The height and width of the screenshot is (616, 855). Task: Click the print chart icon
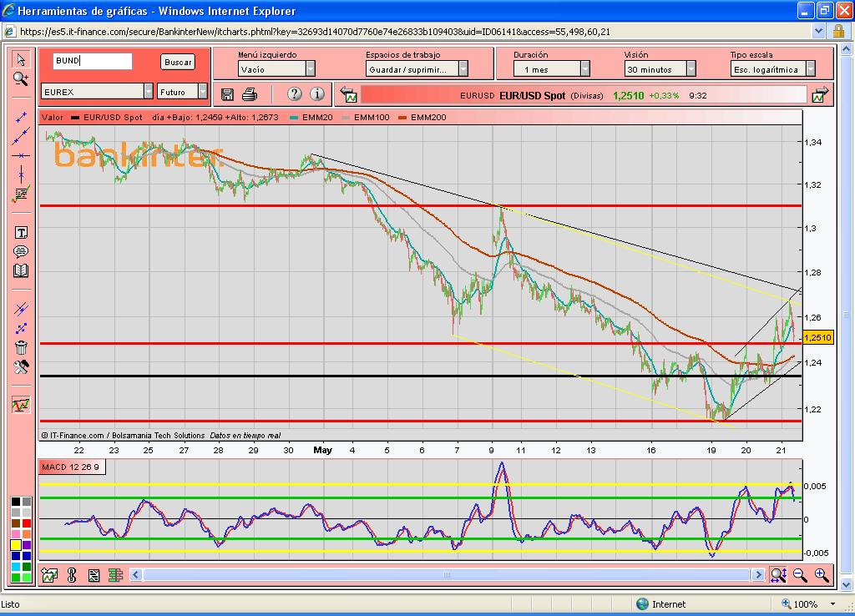(249, 94)
